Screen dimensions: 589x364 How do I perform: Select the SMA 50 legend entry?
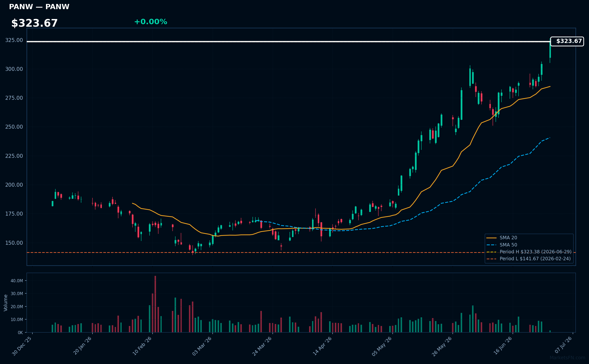pyautogui.click(x=502, y=245)
